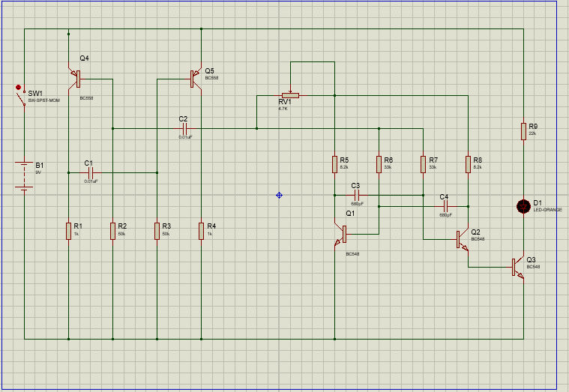Select transistor Q4 BC558
569x392 pixels.
(76, 77)
